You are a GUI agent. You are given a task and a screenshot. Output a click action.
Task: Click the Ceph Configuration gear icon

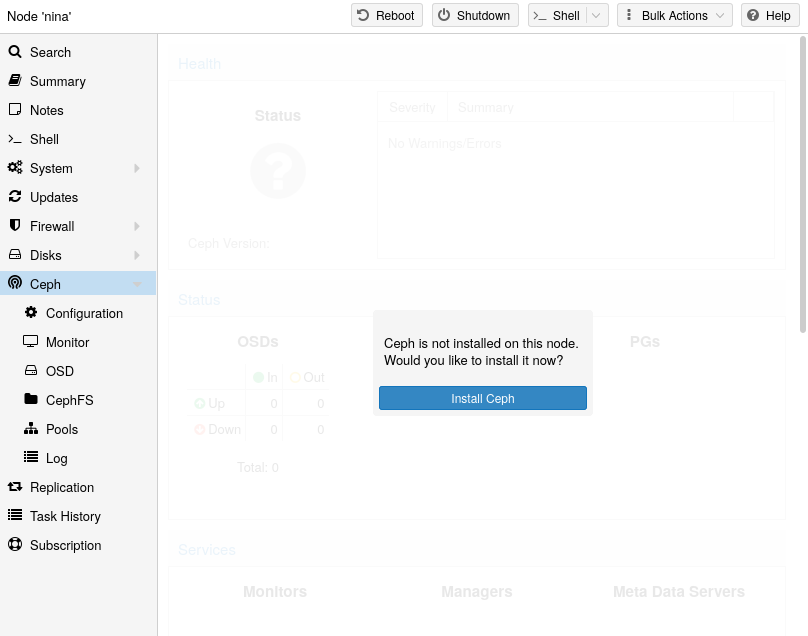pyautogui.click(x=31, y=313)
